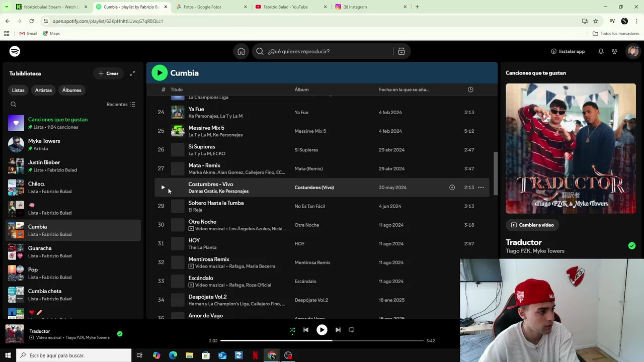Click the Crear button
This screenshot has height=362, width=644.
tap(108, 73)
